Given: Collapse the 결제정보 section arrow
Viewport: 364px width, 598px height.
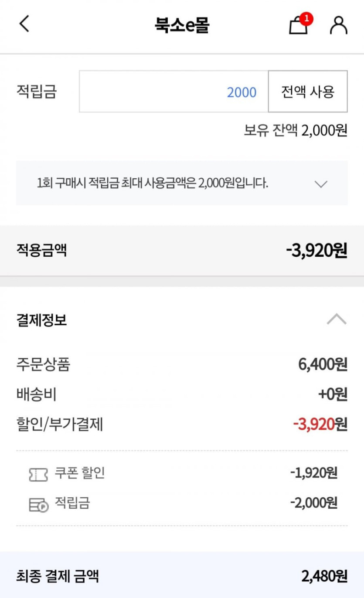Looking at the screenshot, I should tap(337, 320).
